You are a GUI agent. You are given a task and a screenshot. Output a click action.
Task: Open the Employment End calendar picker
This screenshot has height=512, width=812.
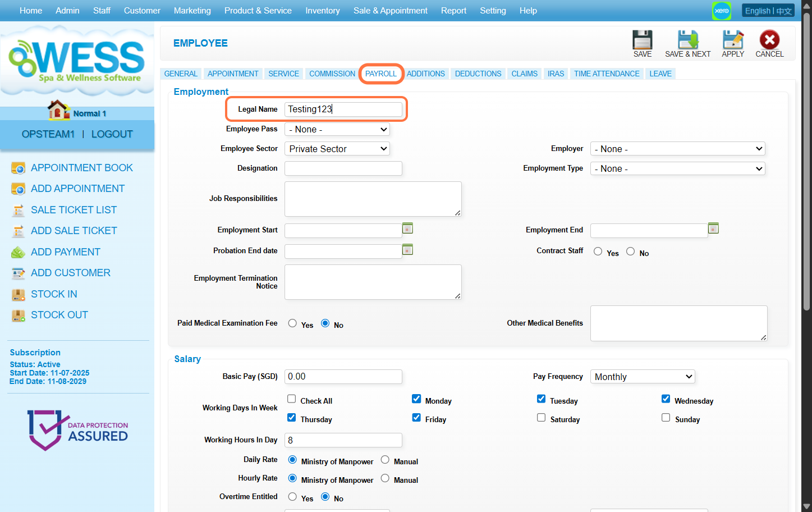tap(713, 228)
